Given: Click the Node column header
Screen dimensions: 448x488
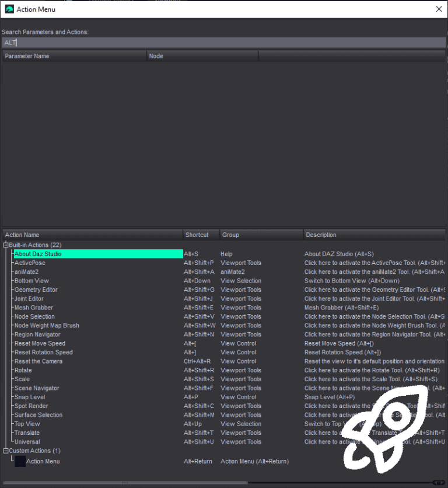Looking at the screenshot, I should [202, 56].
